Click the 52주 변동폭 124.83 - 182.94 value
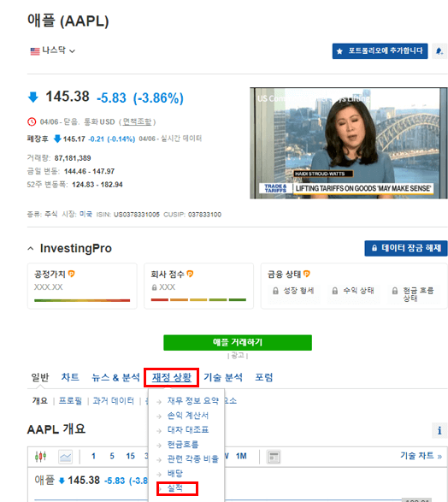The image size is (448, 502). [x=97, y=185]
